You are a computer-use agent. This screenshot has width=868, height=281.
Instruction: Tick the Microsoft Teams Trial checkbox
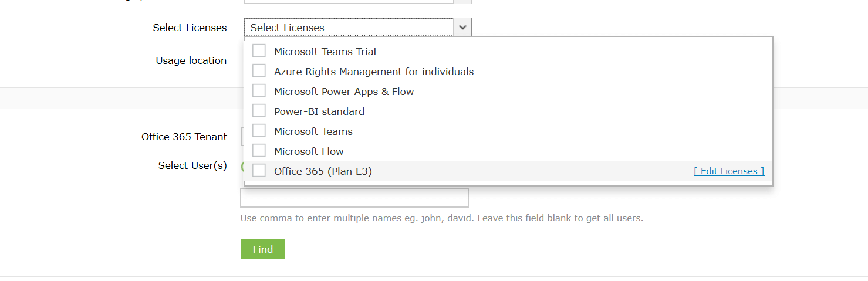click(259, 51)
